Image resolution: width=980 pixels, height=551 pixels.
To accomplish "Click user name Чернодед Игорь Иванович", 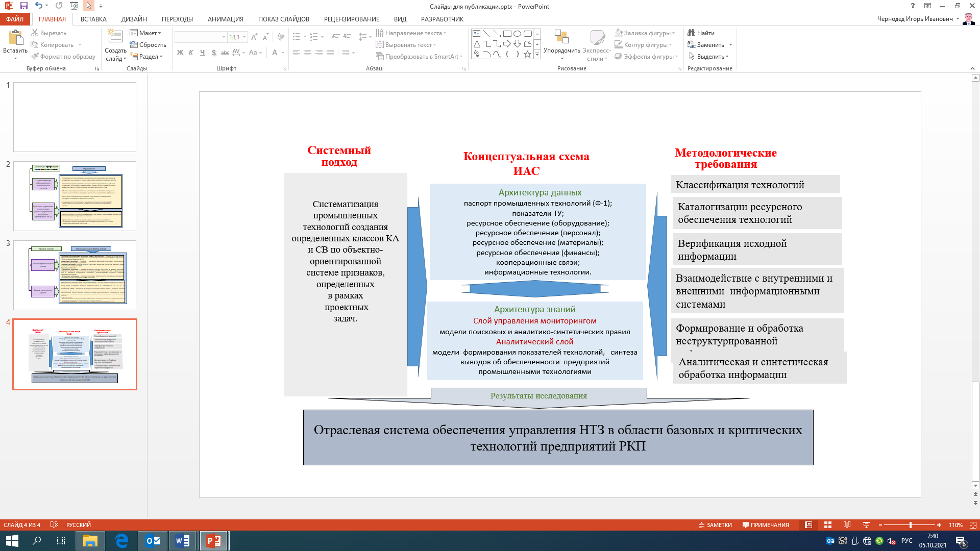I will pyautogui.click(x=915, y=19).
